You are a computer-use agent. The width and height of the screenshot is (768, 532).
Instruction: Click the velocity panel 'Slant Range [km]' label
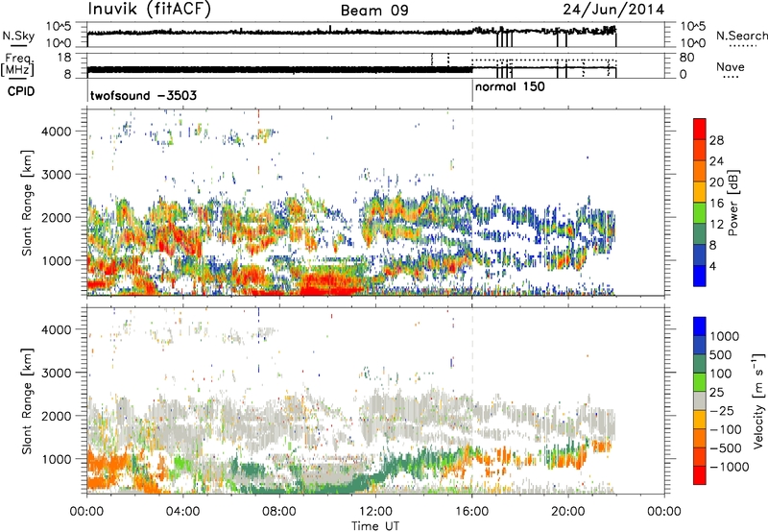tap(27, 400)
